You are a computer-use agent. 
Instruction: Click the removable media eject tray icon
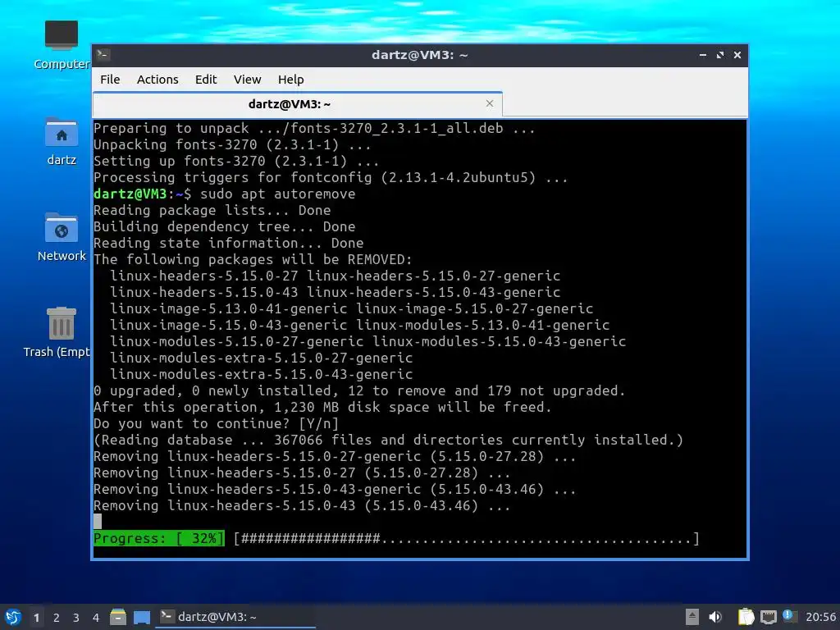[692, 617]
